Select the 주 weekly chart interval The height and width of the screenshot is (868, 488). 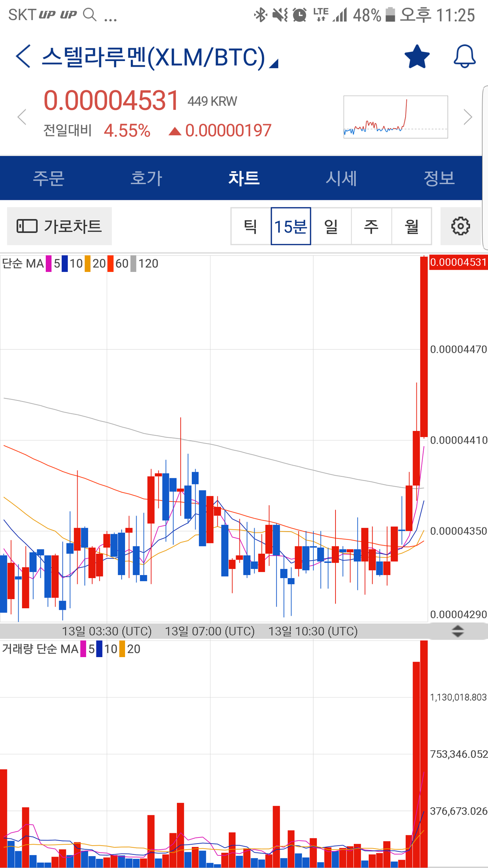pyautogui.click(x=371, y=227)
